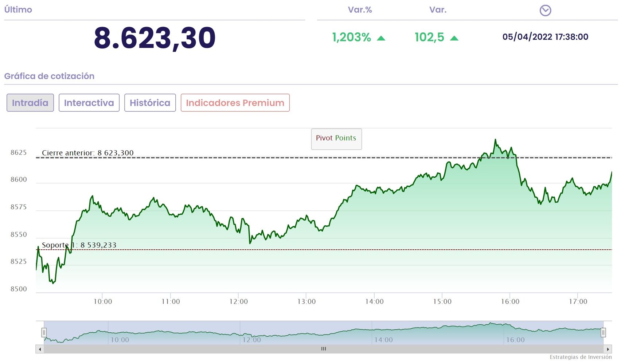
Task: Click the green up arrow beside 1,203%
Action: coord(381,38)
